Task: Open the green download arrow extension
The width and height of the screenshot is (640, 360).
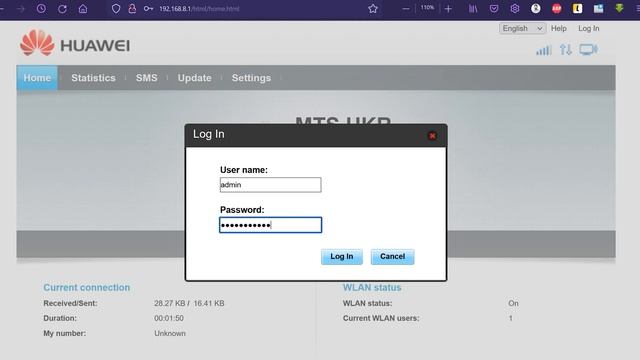Action: pyautogui.click(x=619, y=9)
